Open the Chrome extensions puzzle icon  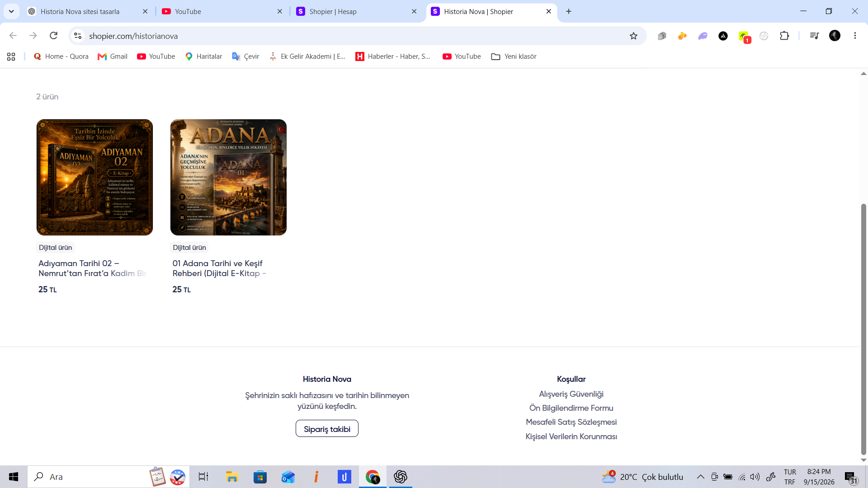pos(784,36)
